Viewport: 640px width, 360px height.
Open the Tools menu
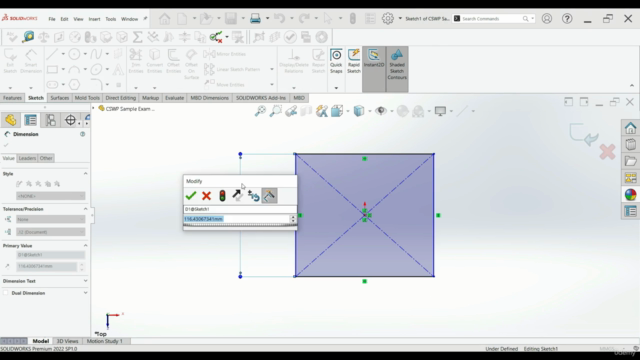[111, 19]
